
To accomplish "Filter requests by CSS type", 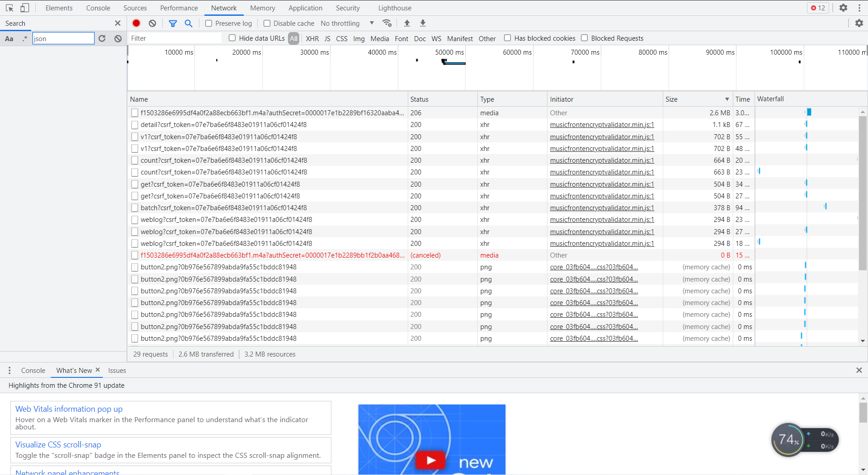I will point(342,38).
